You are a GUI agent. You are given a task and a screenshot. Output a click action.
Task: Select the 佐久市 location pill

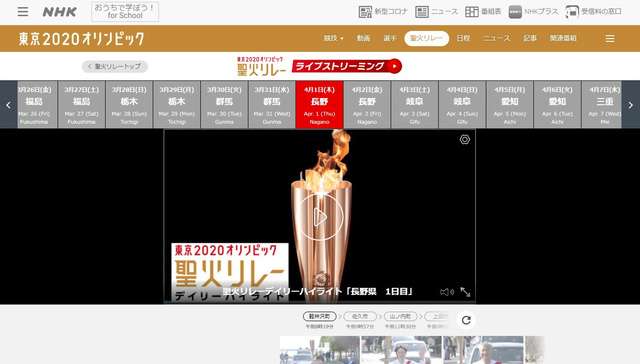click(360, 316)
